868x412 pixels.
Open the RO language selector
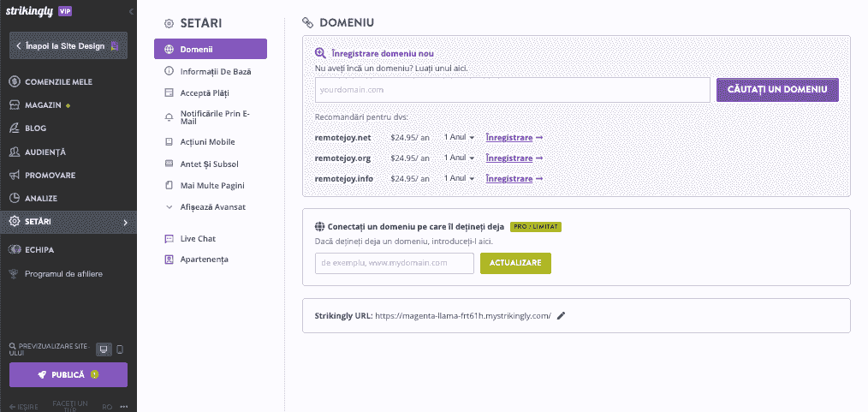click(107, 407)
